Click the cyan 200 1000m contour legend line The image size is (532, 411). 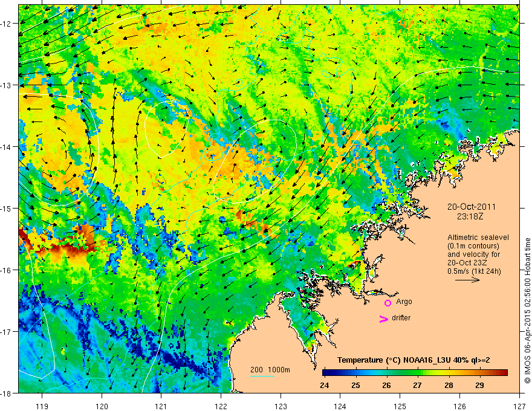tap(262, 376)
